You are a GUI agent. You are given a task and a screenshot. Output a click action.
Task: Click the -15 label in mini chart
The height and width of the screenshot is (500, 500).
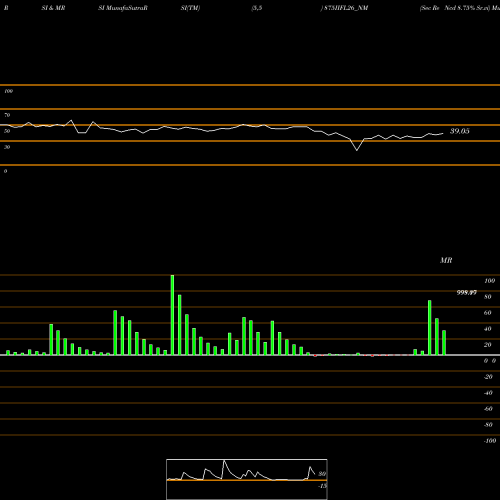coord(322,486)
